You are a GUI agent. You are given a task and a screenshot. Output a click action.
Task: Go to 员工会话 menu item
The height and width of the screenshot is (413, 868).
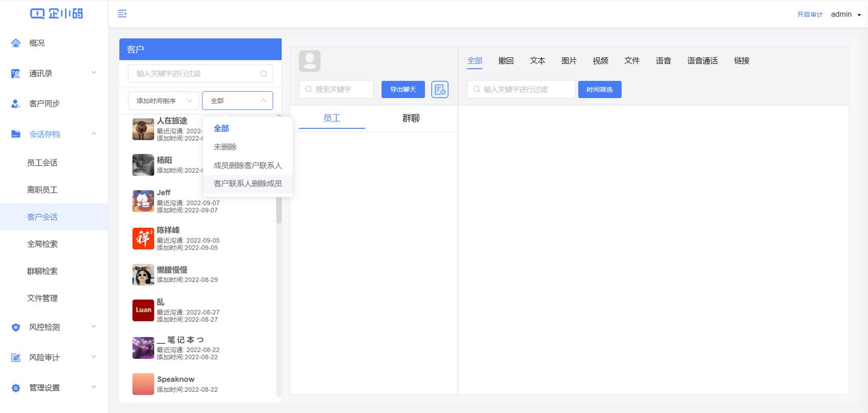[x=54, y=163]
